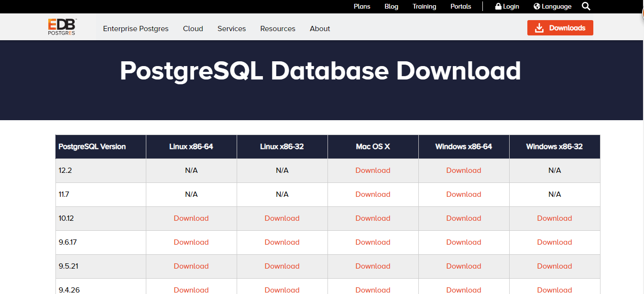Click the Mac OS X column header
This screenshot has width=644, height=294.
pos(373,147)
